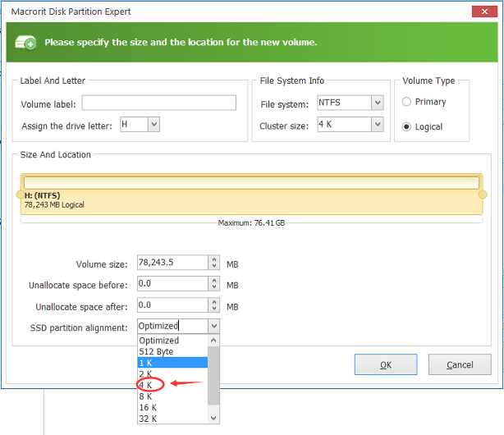Click the Volume label input field
The image size is (504, 435).
click(159, 103)
